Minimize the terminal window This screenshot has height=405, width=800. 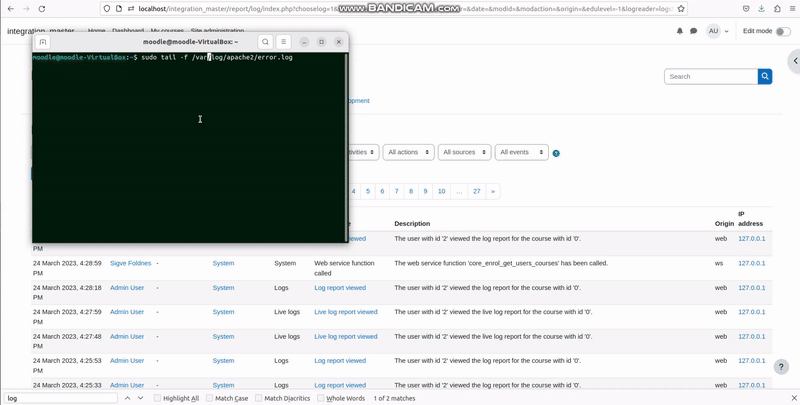(304, 42)
